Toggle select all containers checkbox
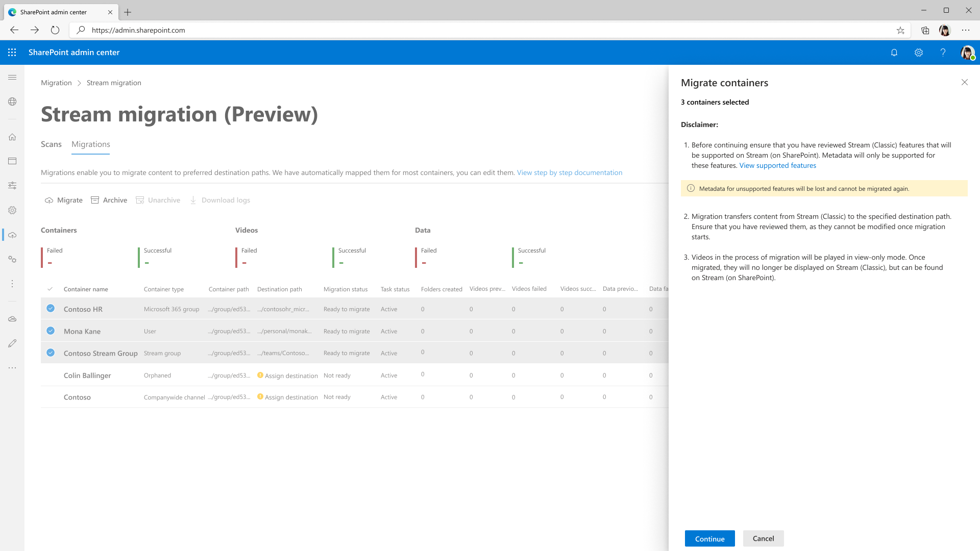980x551 pixels. 51,289
